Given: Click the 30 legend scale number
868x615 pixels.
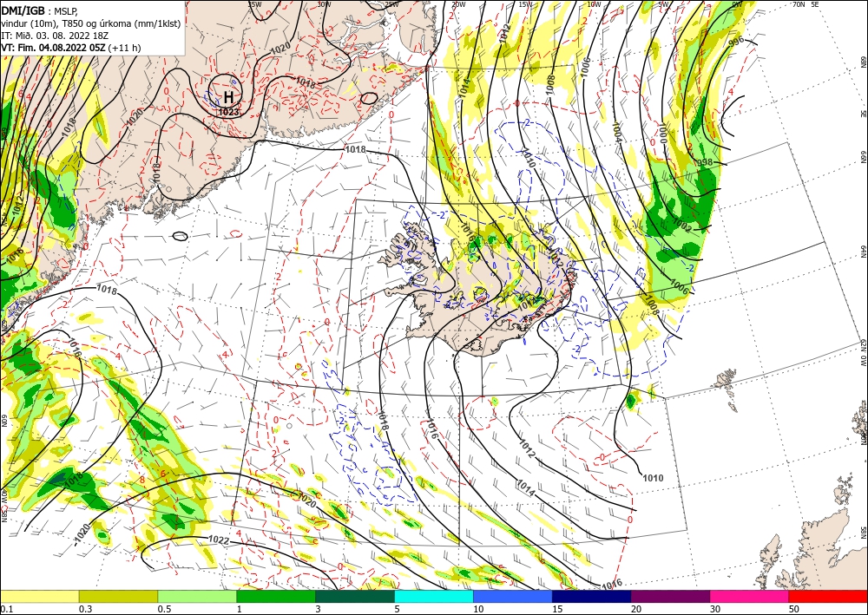Looking at the screenshot, I should [714, 609].
